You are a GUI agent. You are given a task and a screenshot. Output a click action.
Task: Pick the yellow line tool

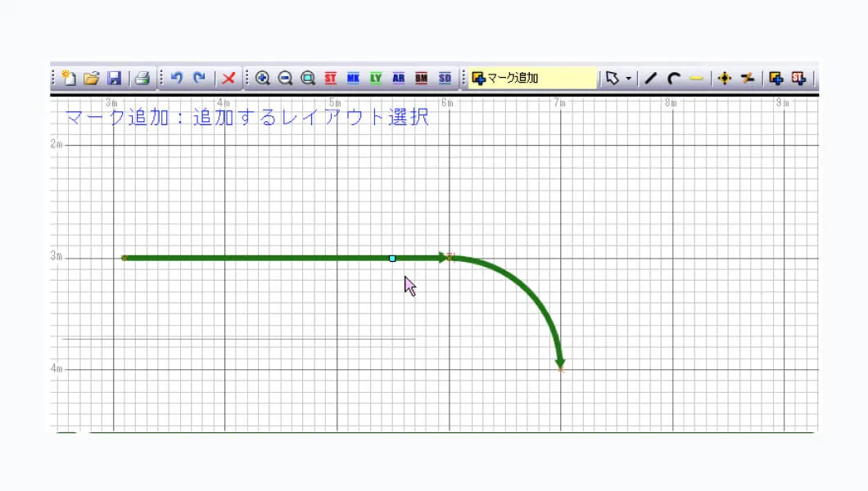[x=696, y=79]
